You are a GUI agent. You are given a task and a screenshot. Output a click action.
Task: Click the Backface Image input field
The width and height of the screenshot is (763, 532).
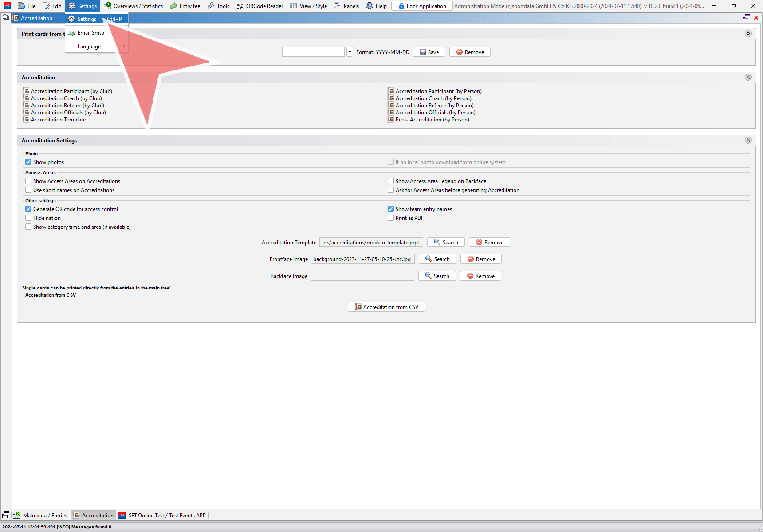click(362, 276)
